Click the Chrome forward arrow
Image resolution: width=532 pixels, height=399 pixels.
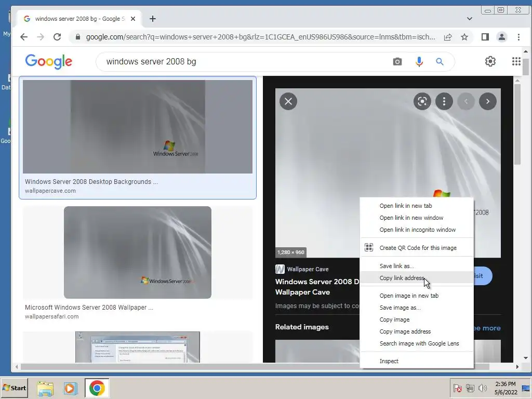coord(41,37)
